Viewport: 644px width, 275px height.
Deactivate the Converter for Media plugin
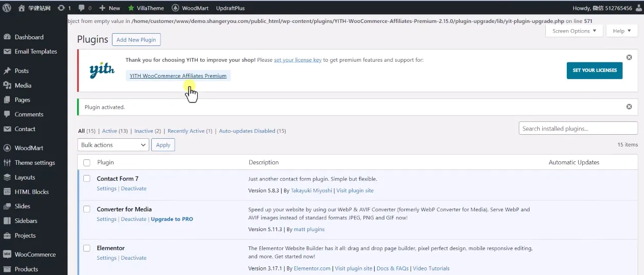point(133,219)
